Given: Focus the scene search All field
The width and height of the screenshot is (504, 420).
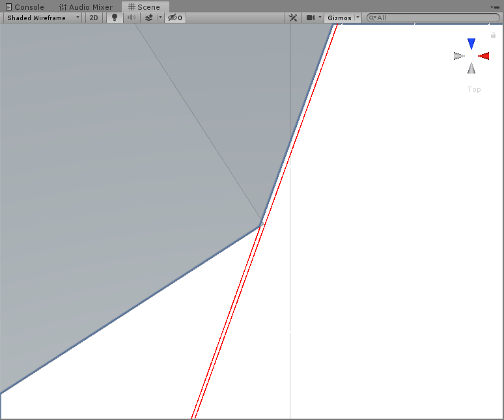Looking at the screenshot, I should tap(433, 18).
